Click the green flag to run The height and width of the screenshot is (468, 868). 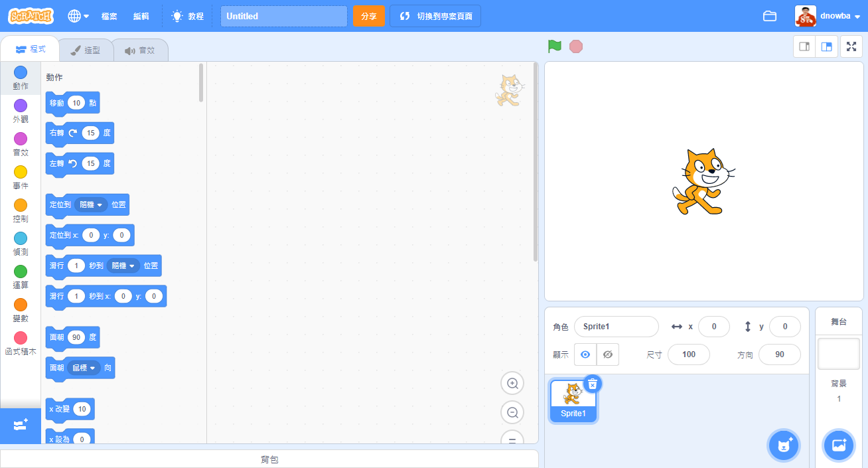(555, 46)
